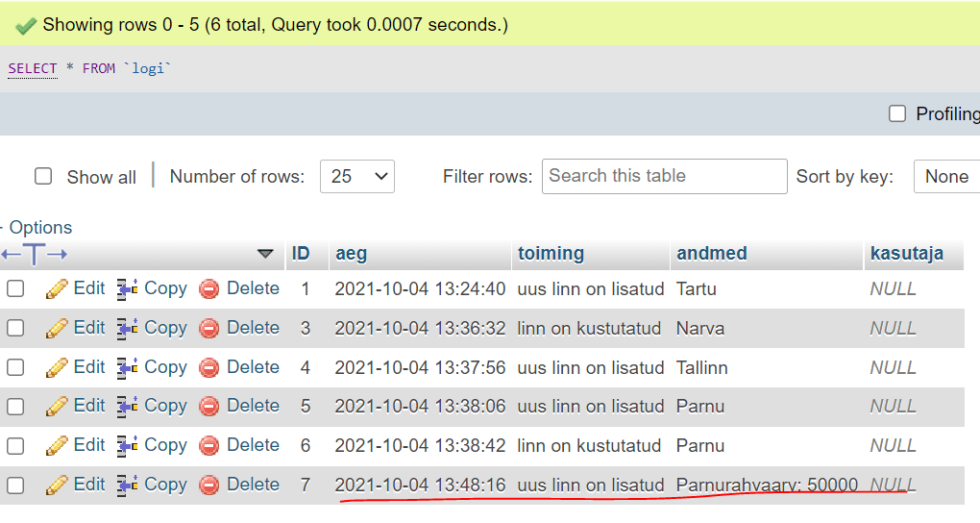Screen dimensions: 980x523
Task: Click the column resize arrows icon above rows
Action: [x=35, y=254]
